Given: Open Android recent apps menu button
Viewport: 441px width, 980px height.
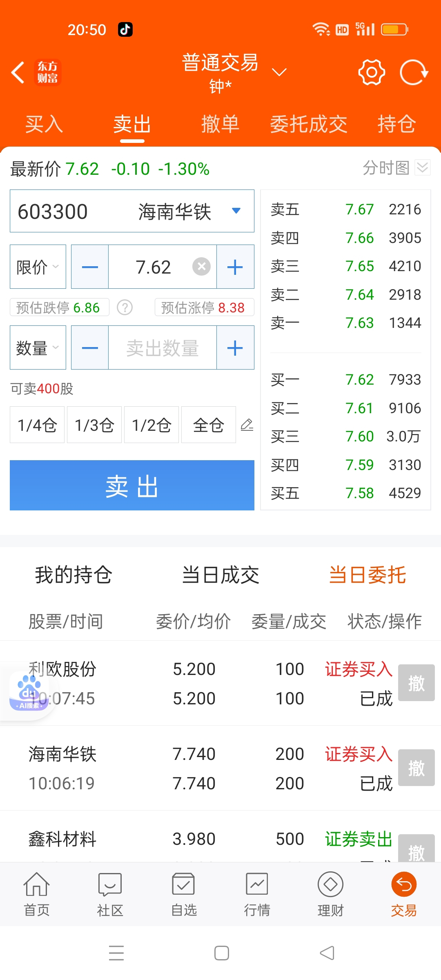Looking at the screenshot, I should click(116, 953).
